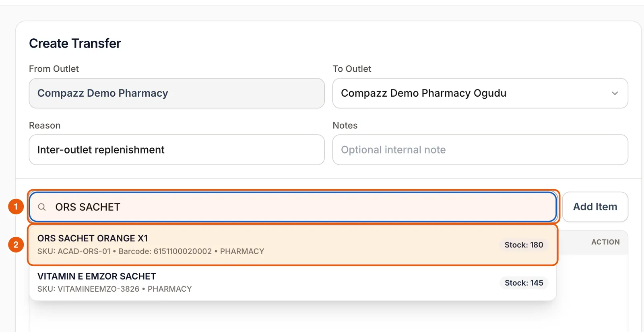The image size is (644, 332).
Task: Click the Reason input field
Action: 177,149
